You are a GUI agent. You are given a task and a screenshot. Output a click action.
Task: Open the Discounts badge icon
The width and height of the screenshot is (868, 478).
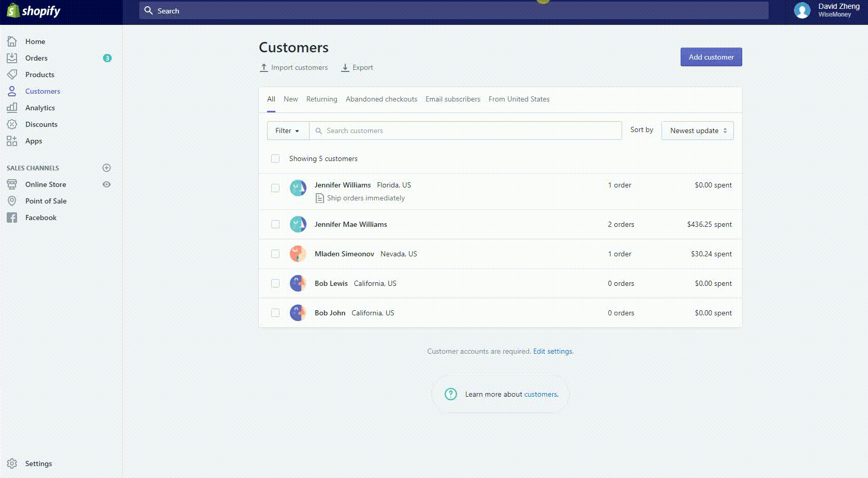[12, 124]
